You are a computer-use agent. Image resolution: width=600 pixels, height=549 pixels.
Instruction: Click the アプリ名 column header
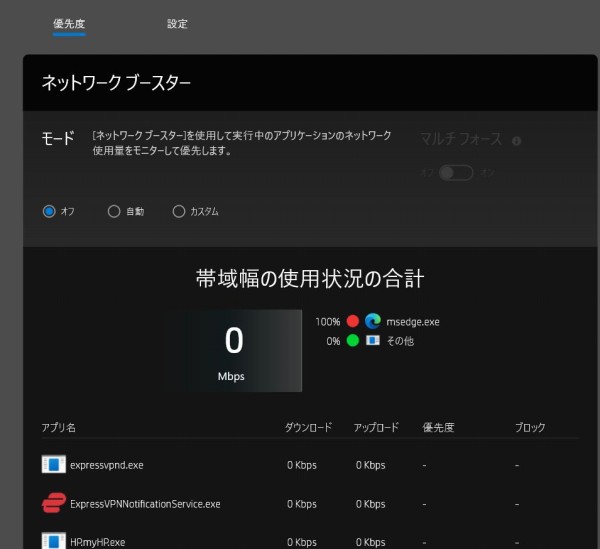coord(59,427)
